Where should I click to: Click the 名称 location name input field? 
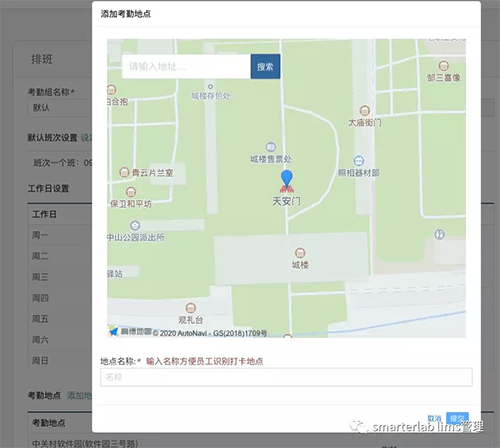click(286, 377)
